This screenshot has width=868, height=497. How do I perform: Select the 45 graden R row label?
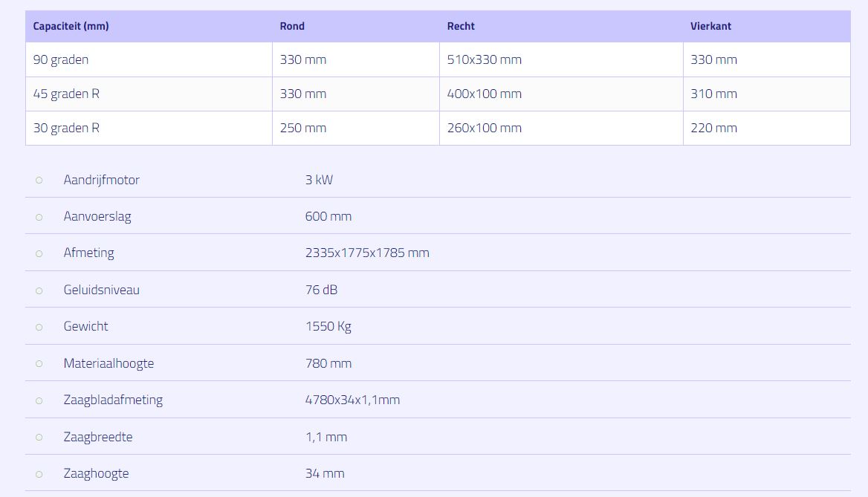[x=66, y=94]
